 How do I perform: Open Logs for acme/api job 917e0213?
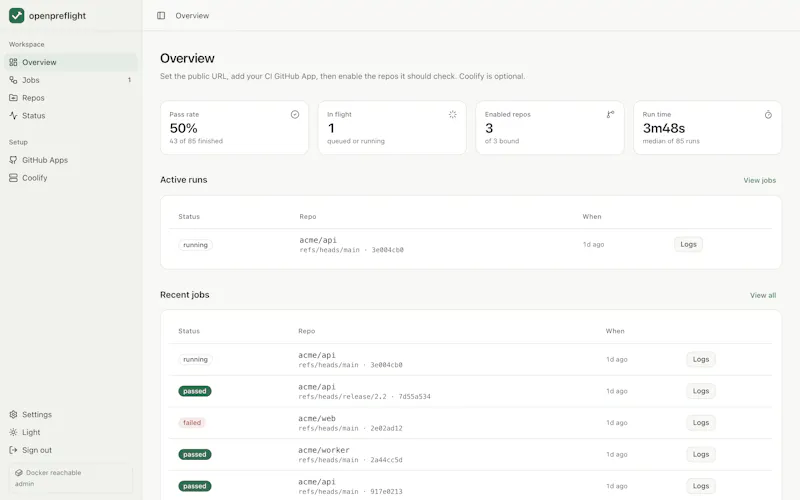click(x=701, y=486)
